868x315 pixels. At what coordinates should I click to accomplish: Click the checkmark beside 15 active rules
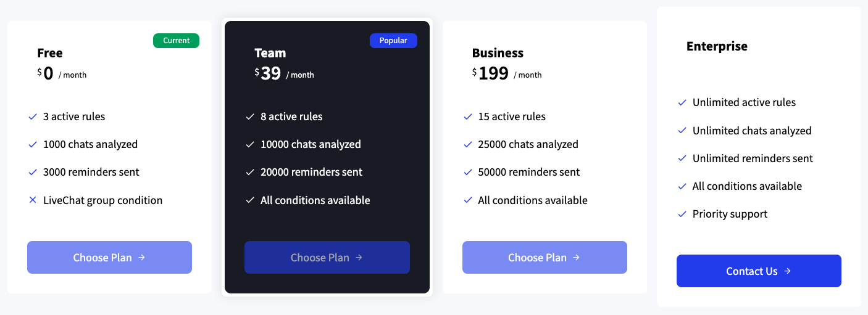point(468,117)
